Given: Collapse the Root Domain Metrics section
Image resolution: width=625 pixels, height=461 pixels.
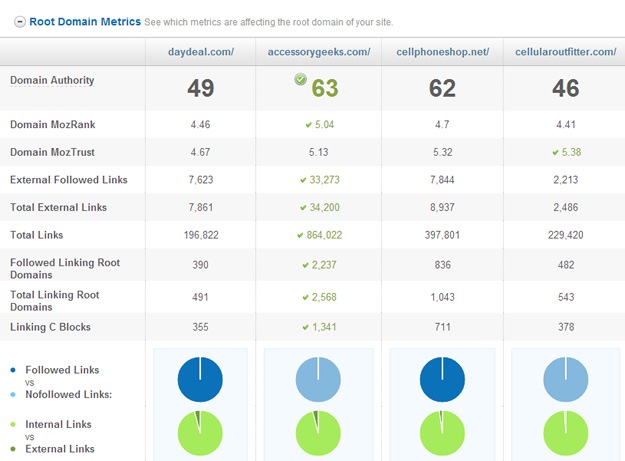Looking at the screenshot, I should (20, 22).
